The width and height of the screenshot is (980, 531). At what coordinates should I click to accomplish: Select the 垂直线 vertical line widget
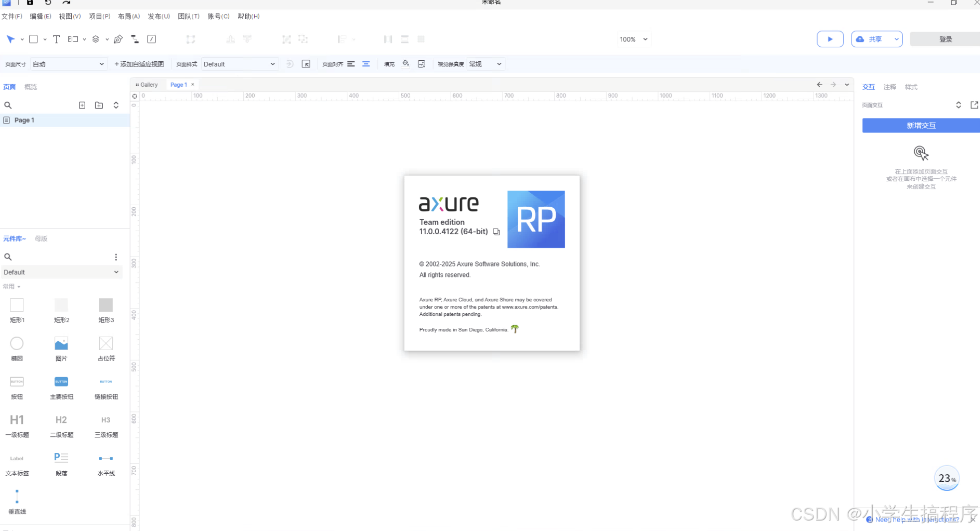[17, 502]
